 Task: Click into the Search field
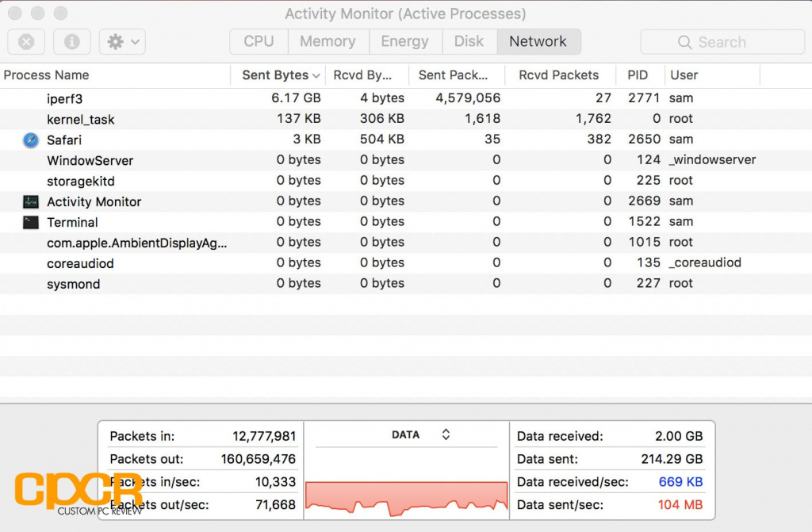722,42
